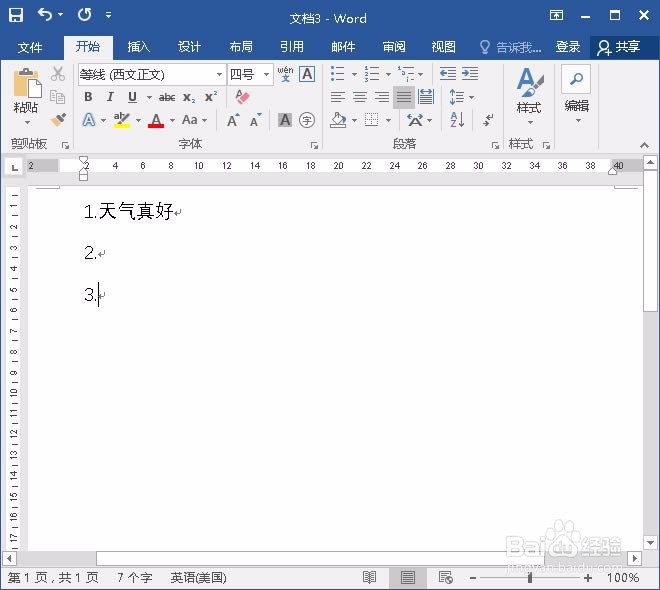This screenshot has height=590, width=660.
Task: Switch to the 引用 tab
Action: point(292,47)
